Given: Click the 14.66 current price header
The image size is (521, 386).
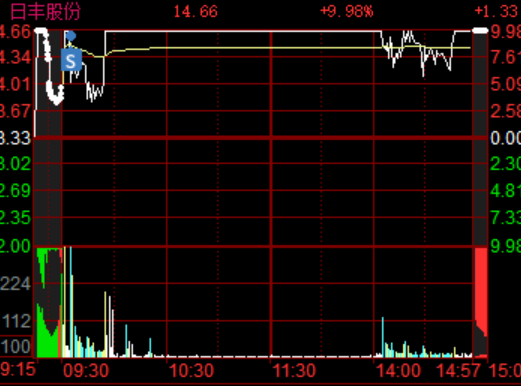Looking at the screenshot, I should click(196, 12).
